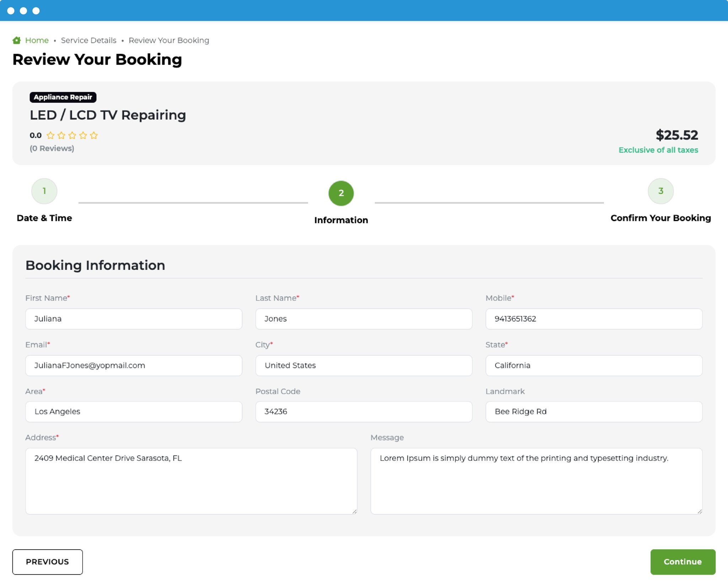This screenshot has height=582, width=728.
Task: Click the green home icon in breadcrumb
Action: click(16, 40)
